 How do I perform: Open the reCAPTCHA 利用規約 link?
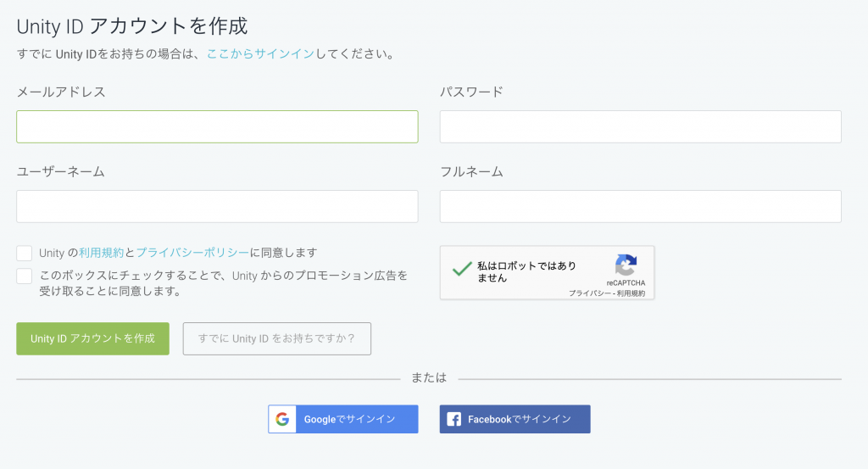(631, 293)
